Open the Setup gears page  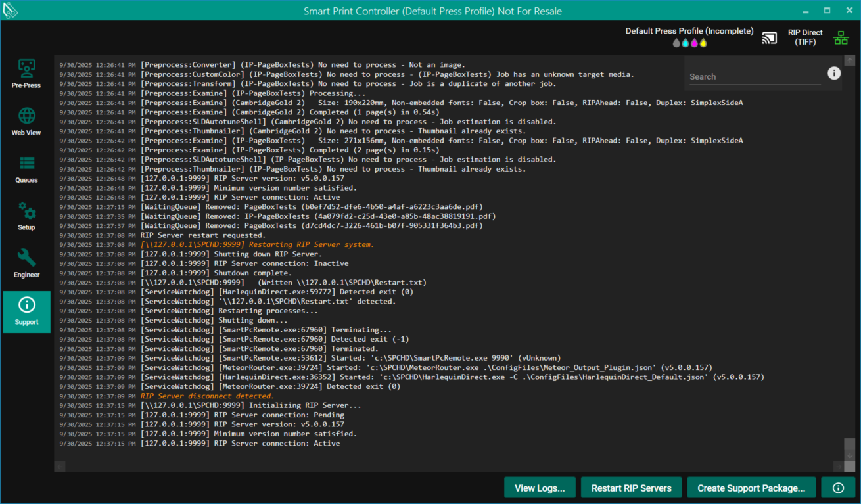pos(26,216)
